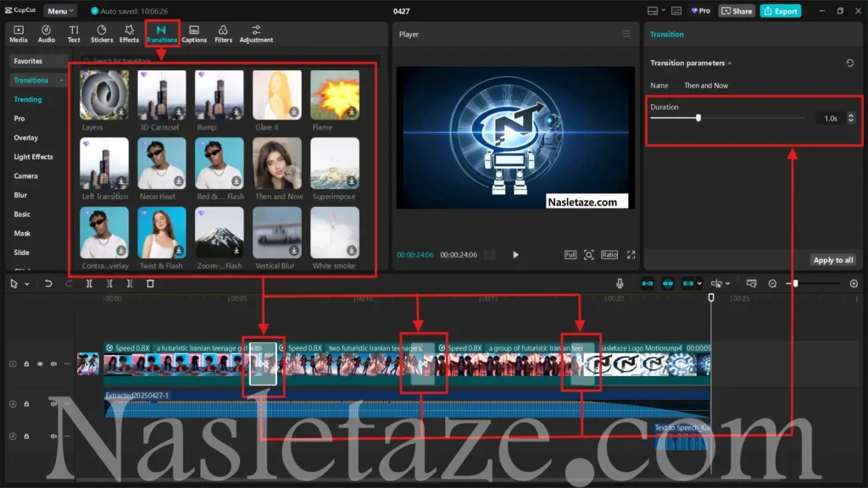
Task: Click the timeline fit-to-view icon beside zoom out
Action: tap(751, 283)
